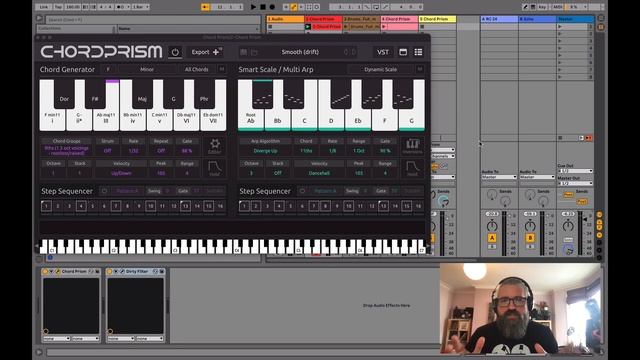The width and height of the screenshot is (640, 360).
Task: Toggle the left Step Sequencer power button
Action: tap(104, 191)
